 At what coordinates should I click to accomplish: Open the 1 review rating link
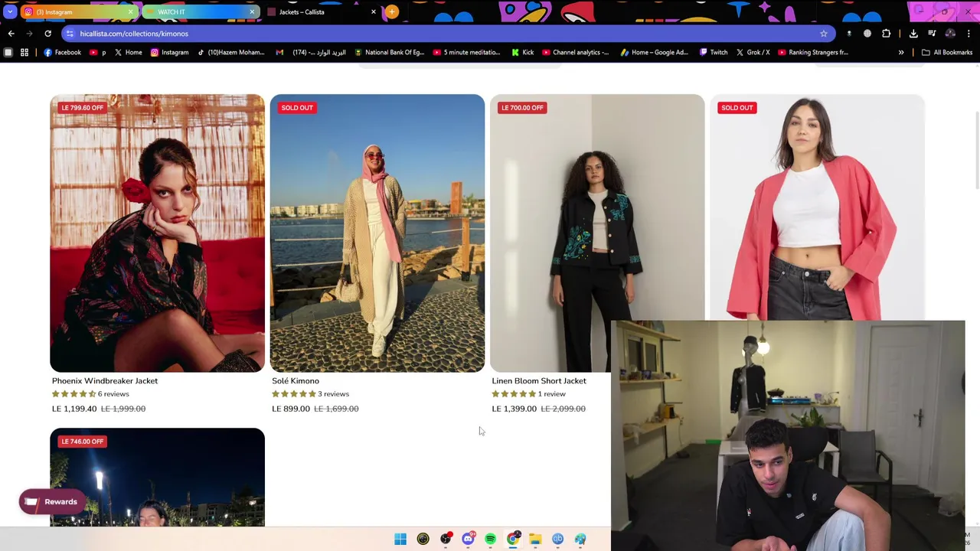pyautogui.click(x=528, y=394)
